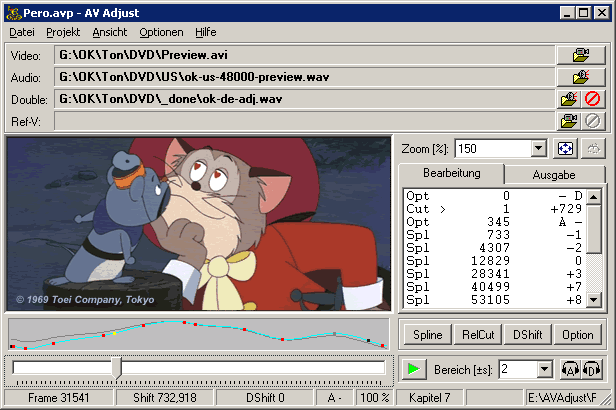The width and height of the screenshot is (616, 410).
Task: Start playback with green play button
Action: coord(413,369)
